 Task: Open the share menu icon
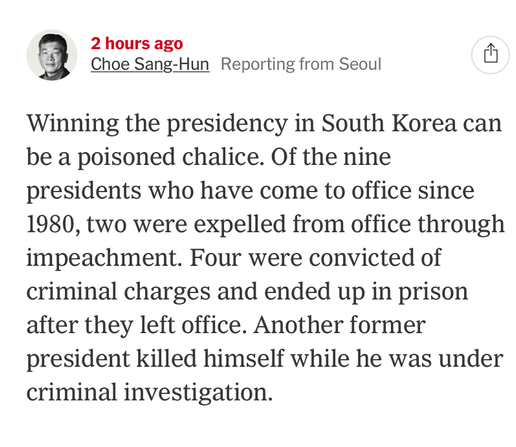(490, 55)
